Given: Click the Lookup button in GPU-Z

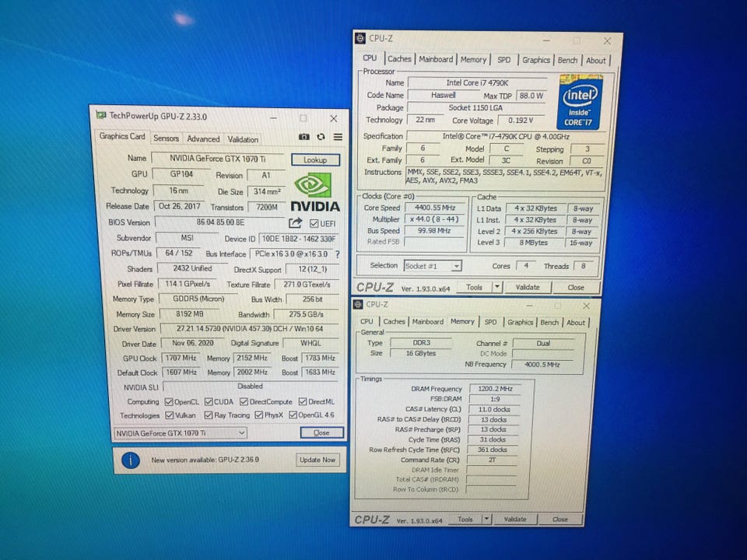Looking at the screenshot, I should [x=315, y=160].
